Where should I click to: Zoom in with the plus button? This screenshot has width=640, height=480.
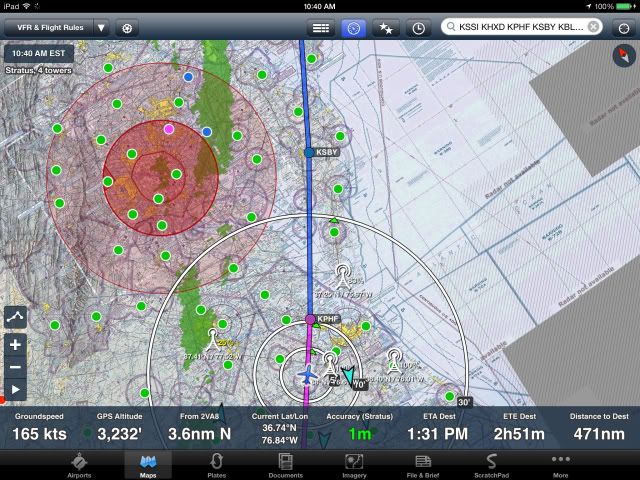tap(15, 344)
